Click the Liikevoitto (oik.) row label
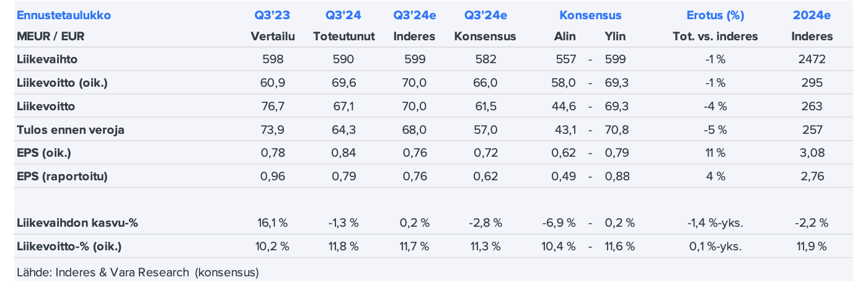Image resolution: width=868 pixels, height=285 pixels. click(x=62, y=83)
